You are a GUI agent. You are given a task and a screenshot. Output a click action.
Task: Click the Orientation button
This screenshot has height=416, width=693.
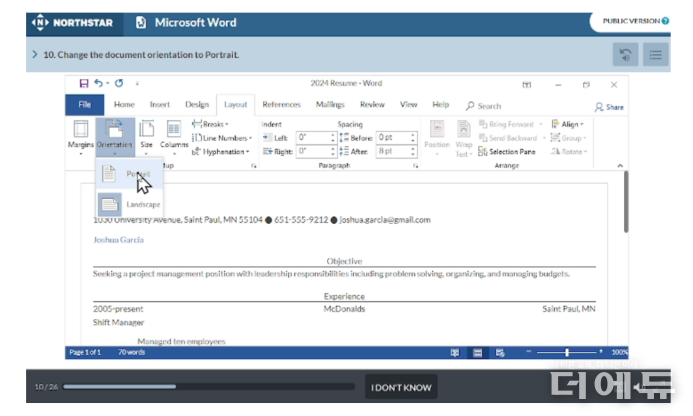pyautogui.click(x=115, y=137)
